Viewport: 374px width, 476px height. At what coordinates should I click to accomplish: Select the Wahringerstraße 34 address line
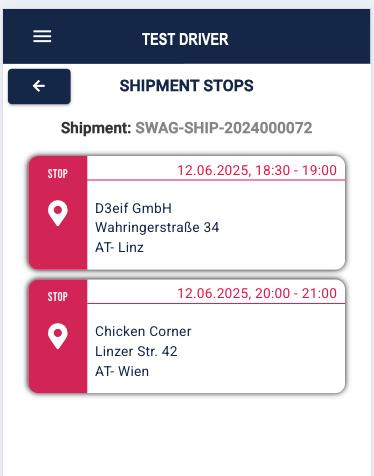click(157, 228)
